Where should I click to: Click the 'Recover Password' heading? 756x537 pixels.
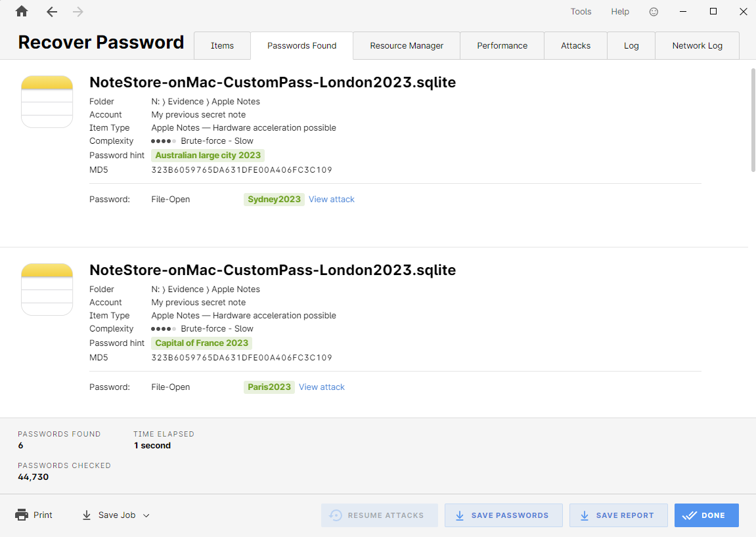(x=100, y=43)
